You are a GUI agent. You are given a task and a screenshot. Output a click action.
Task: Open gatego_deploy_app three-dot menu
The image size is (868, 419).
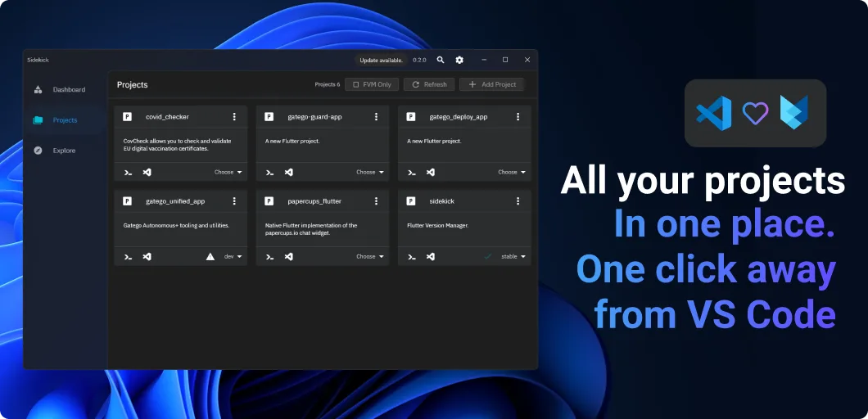[x=518, y=117]
